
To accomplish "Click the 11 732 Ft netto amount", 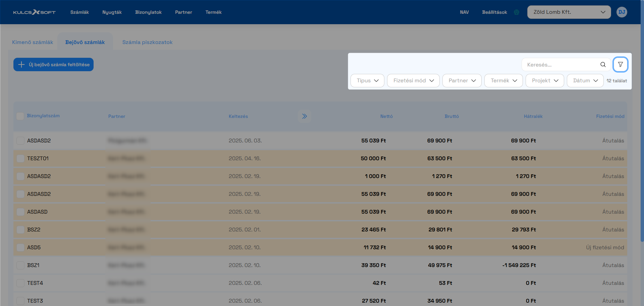I will pyautogui.click(x=375, y=248).
